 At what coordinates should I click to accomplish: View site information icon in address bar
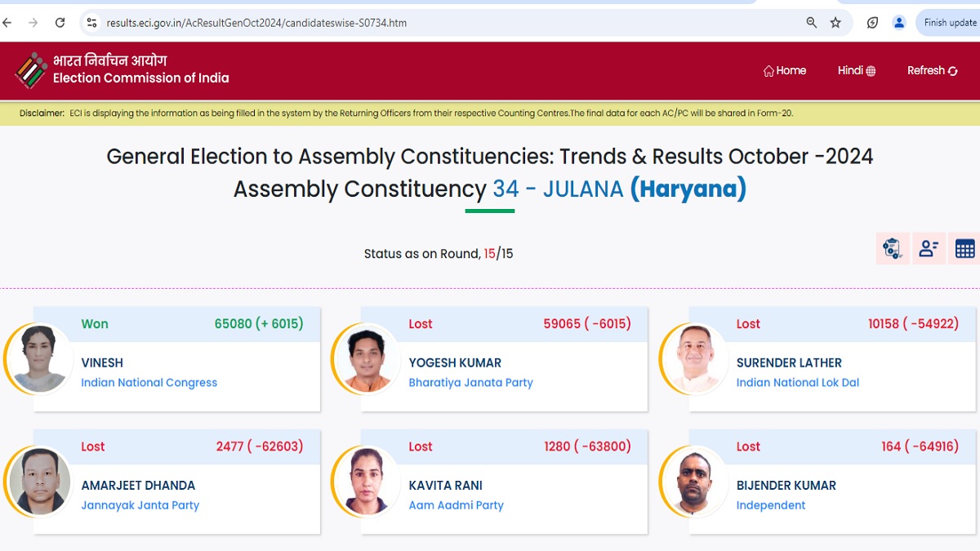point(91,23)
